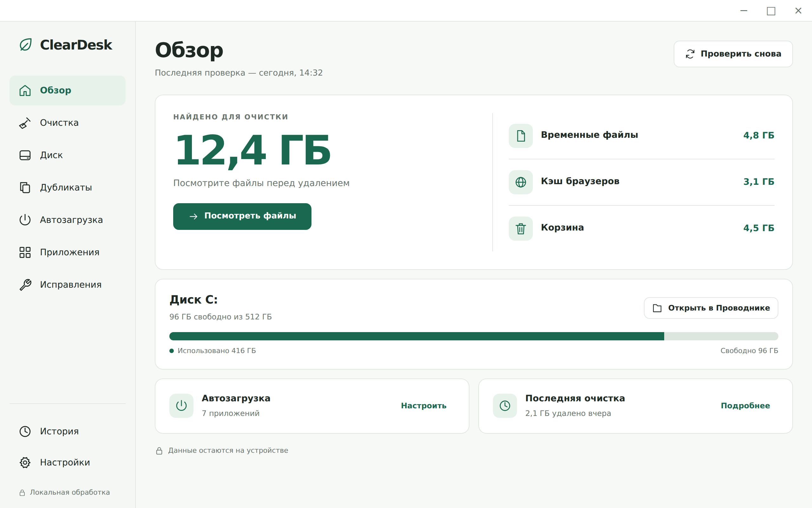Click the Локальная обработка label in sidebar
The width and height of the screenshot is (812, 508).
click(x=70, y=492)
